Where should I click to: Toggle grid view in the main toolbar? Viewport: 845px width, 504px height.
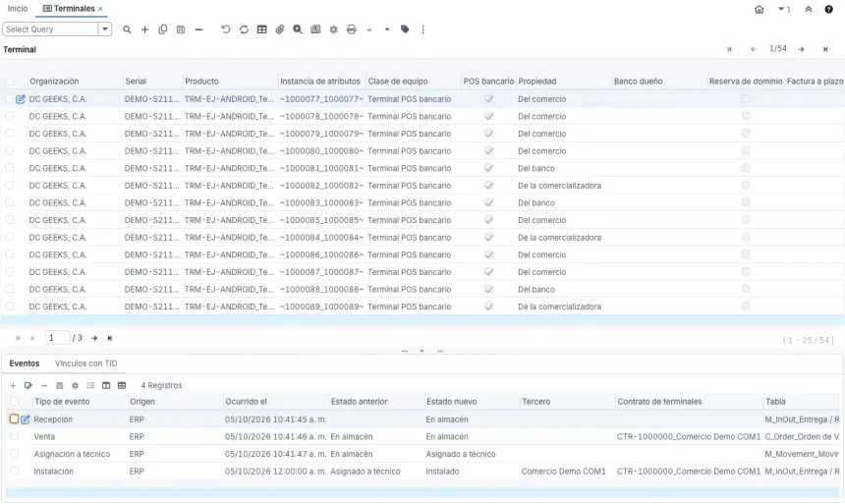(x=262, y=29)
